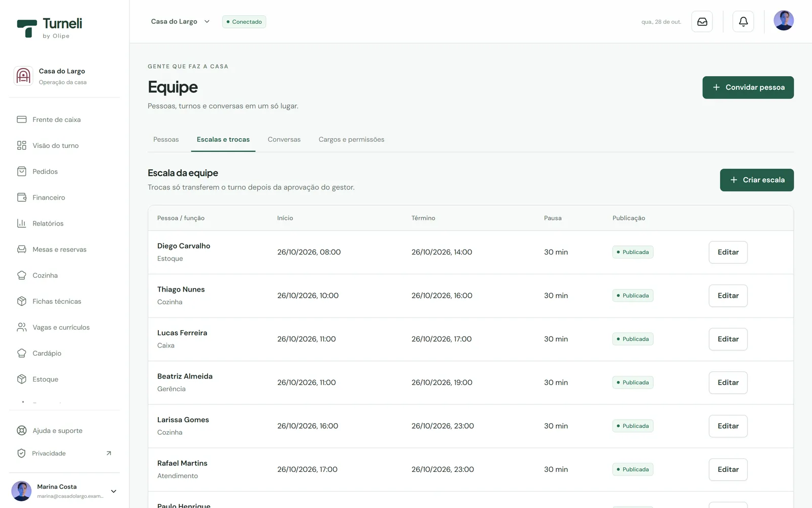
Task: Click the Casa do Largo venue logo
Action: click(x=23, y=76)
